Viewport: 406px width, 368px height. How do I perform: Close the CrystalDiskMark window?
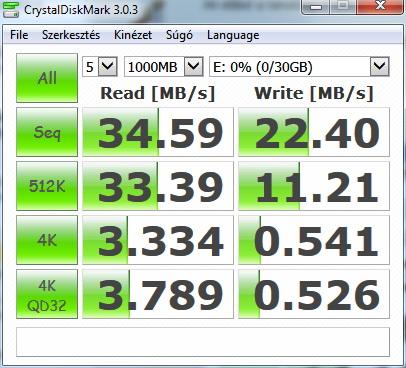(380, 7)
